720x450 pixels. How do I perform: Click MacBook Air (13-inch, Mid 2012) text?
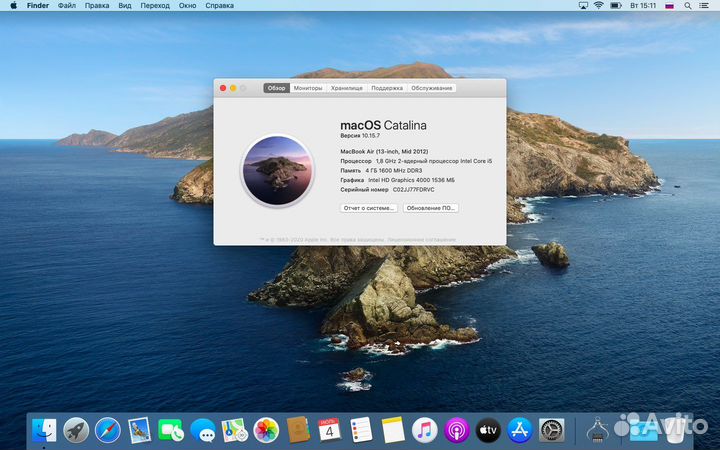[x=384, y=152]
